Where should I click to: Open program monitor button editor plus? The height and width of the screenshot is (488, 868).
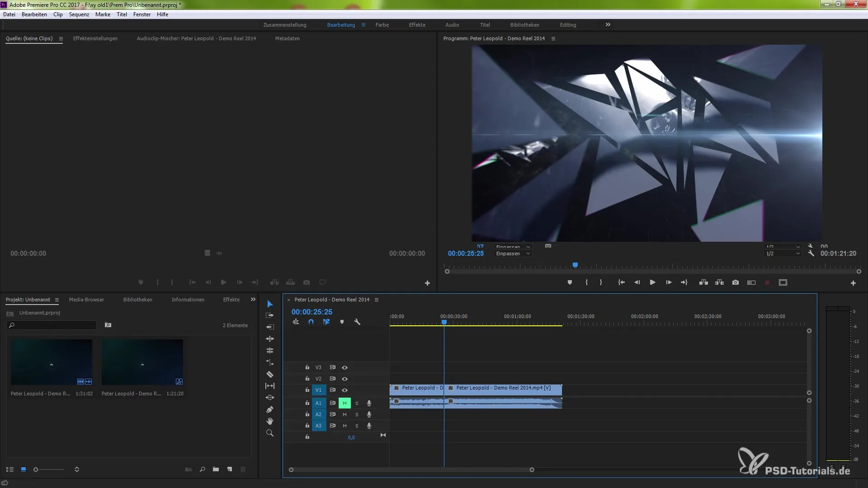tap(853, 283)
